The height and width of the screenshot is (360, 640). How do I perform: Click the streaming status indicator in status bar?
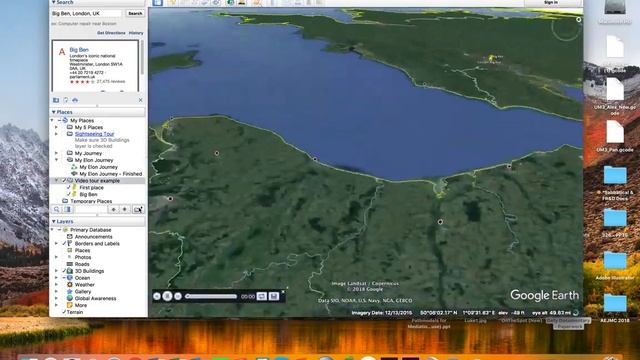coord(576,313)
